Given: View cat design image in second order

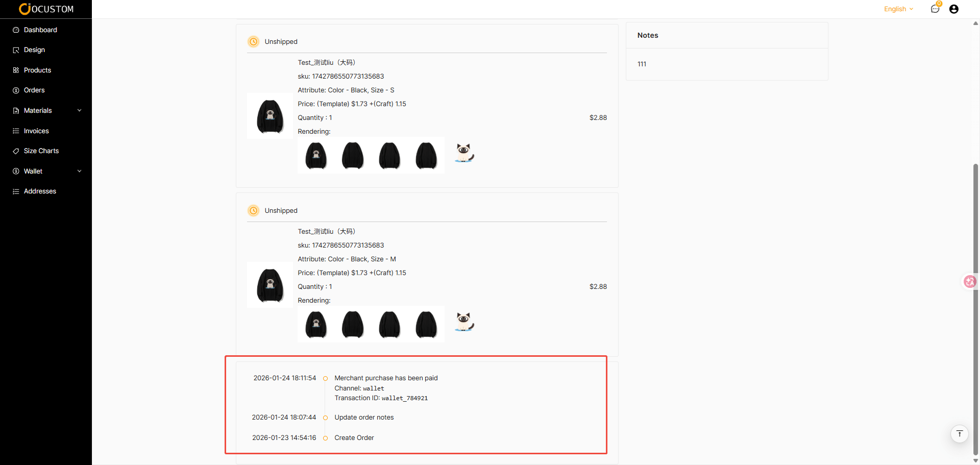Looking at the screenshot, I should point(464,322).
